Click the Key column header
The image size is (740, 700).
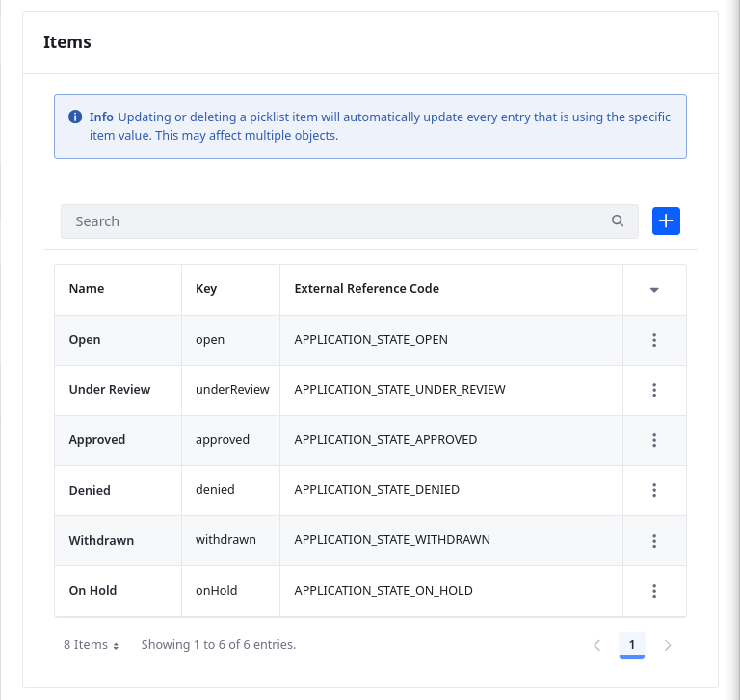(206, 289)
